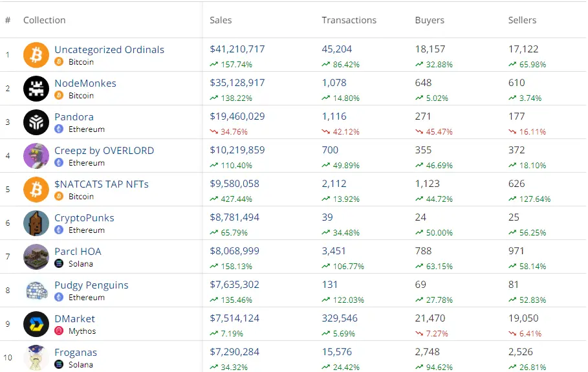Open the Creepz by OVERLORD link
588x372 pixels.
click(104, 150)
